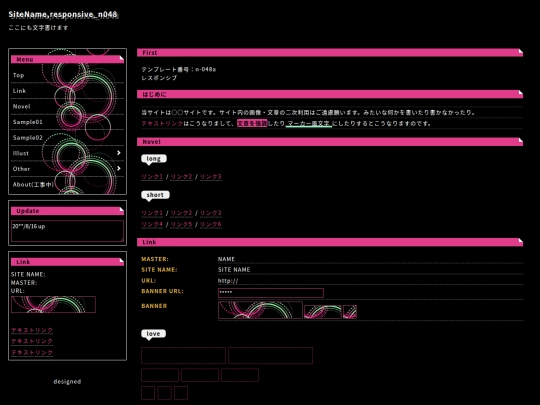Click the third medium love banner box
The height and width of the screenshot is (405, 540).
pyautogui.click(x=240, y=375)
